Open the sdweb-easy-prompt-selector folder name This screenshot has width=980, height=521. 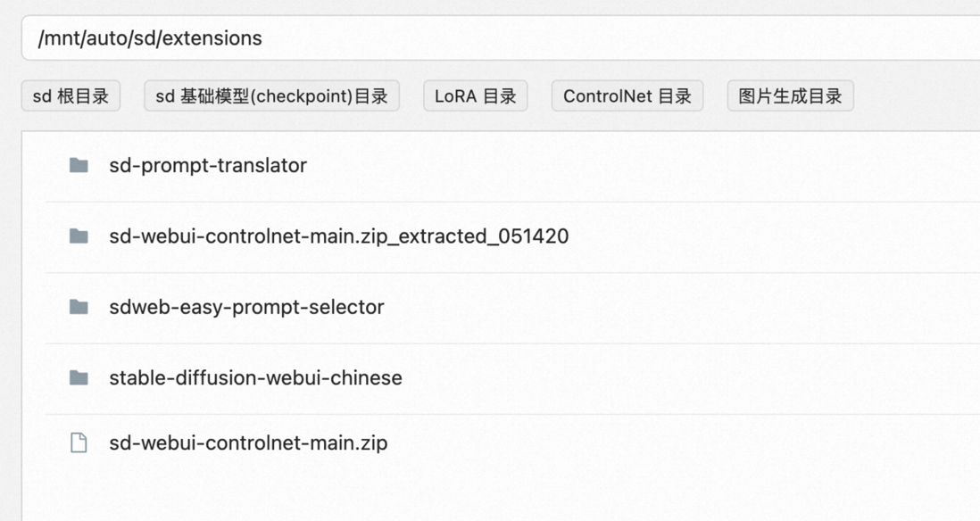(246, 307)
